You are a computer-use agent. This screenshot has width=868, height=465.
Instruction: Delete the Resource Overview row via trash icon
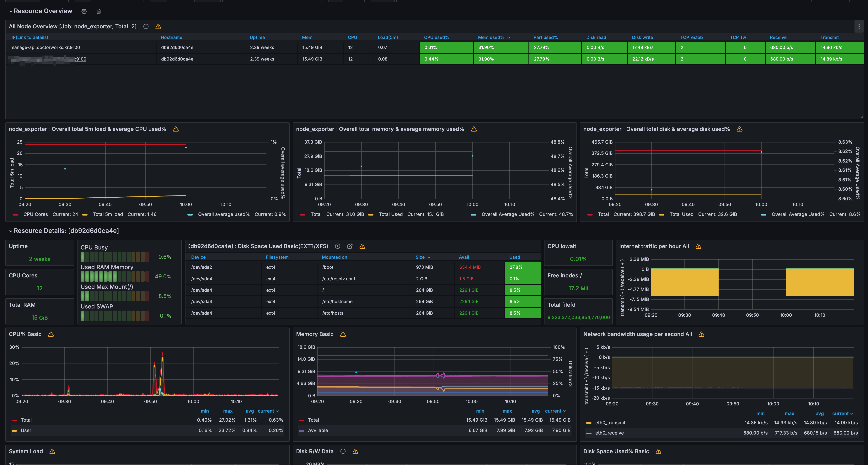(99, 11)
